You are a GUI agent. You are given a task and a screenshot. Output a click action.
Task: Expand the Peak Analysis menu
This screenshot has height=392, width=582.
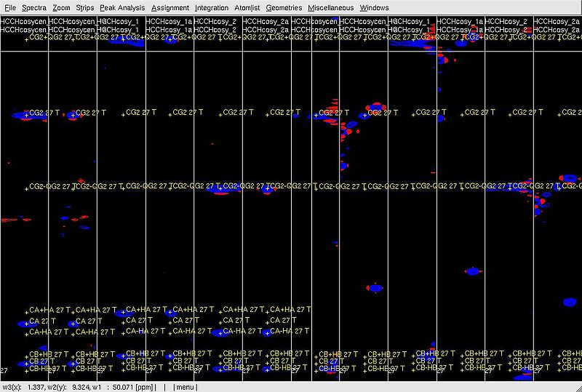[122, 7]
